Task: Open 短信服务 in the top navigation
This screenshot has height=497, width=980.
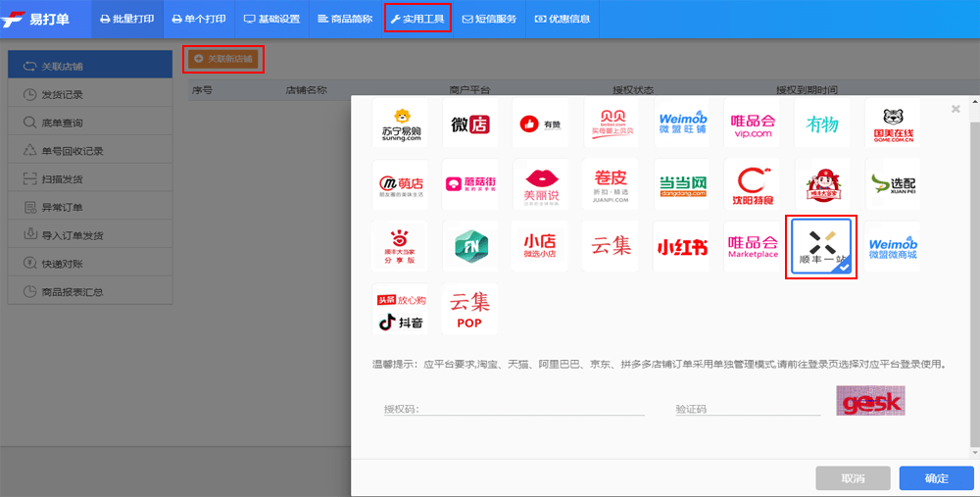Action: (489, 19)
